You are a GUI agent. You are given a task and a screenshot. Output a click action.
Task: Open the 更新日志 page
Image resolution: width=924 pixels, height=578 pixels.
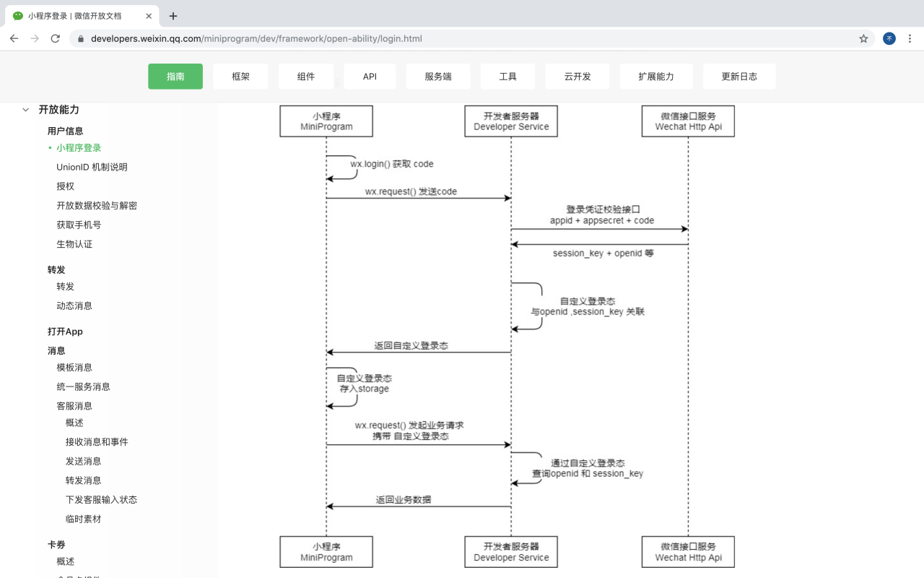click(x=739, y=76)
